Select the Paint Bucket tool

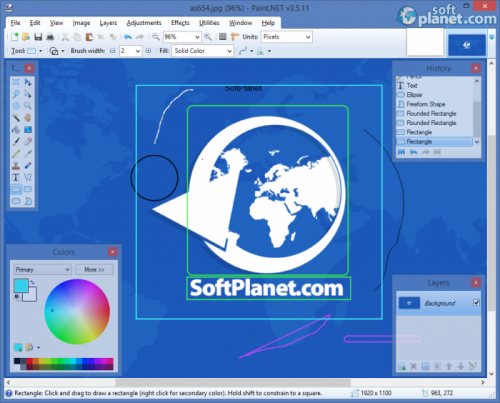point(16,130)
